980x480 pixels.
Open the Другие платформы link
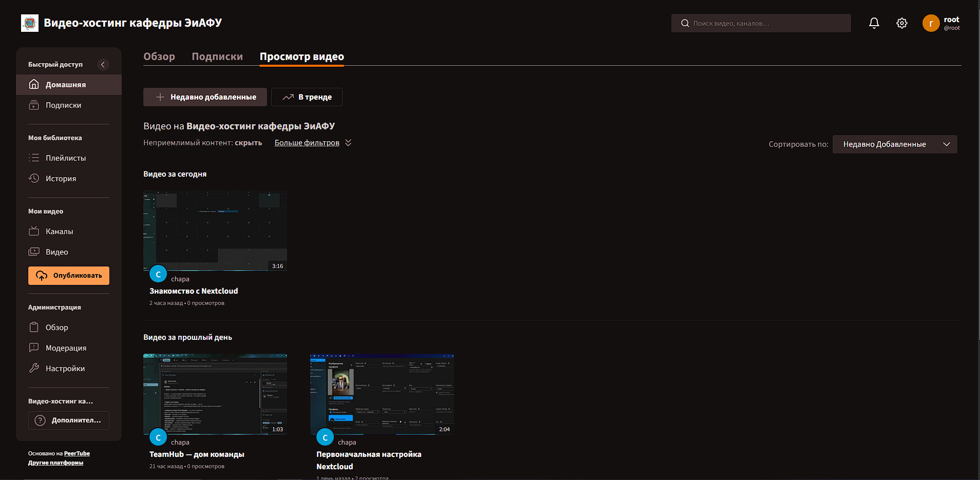(x=55, y=463)
